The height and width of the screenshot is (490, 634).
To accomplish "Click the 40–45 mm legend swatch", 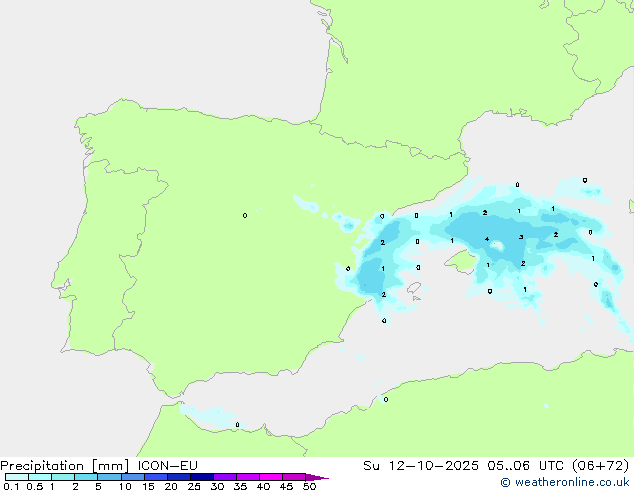I will click(271, 477).
